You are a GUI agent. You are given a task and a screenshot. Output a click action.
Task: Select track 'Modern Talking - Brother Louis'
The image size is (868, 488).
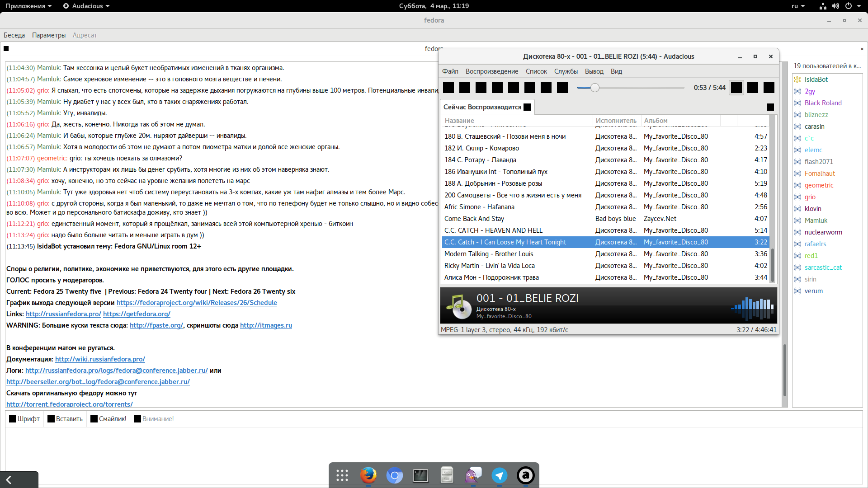coord(606,254)
